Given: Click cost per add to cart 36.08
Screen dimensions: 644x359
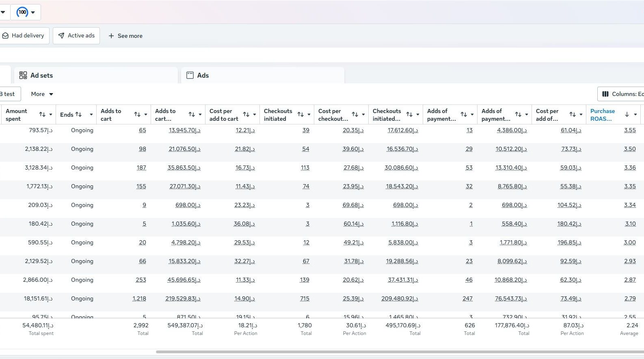Looking at the screenshot, I should click(x=244, y=224).
